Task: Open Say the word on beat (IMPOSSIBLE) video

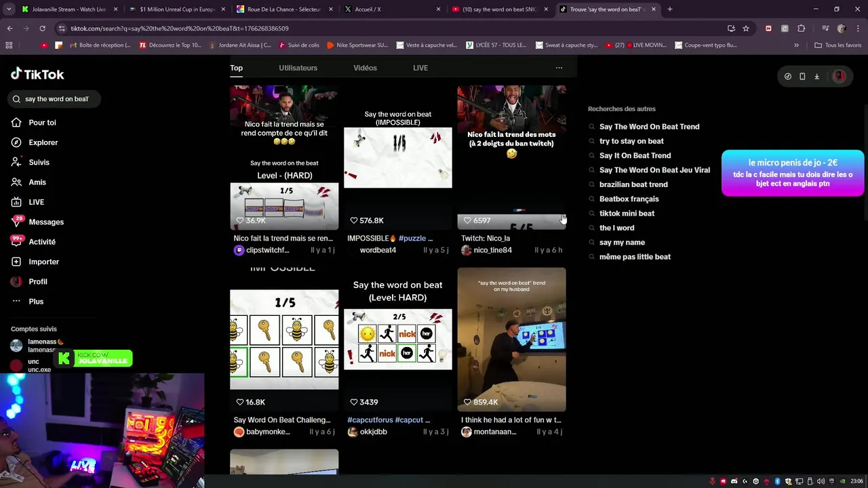Action: pos(398,157)
